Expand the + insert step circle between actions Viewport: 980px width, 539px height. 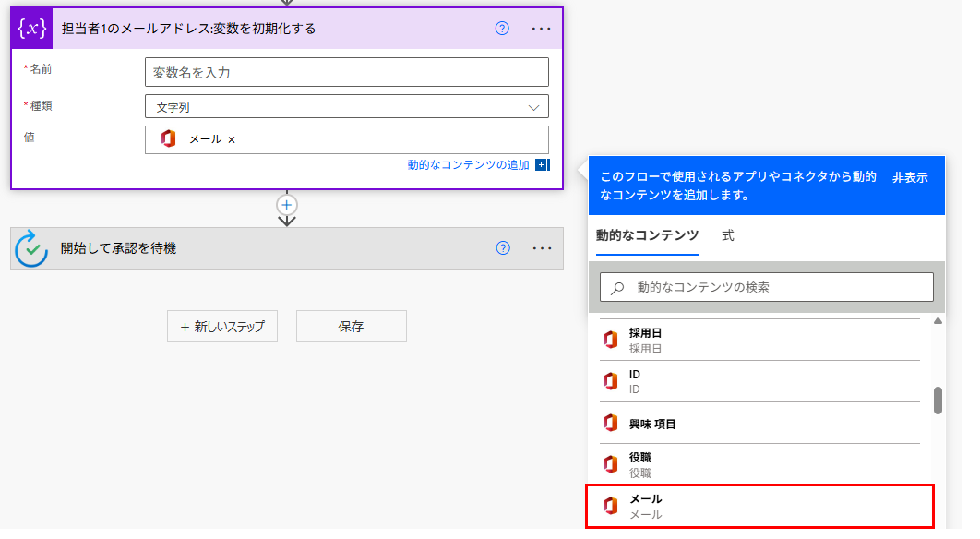tap(286, 205)
